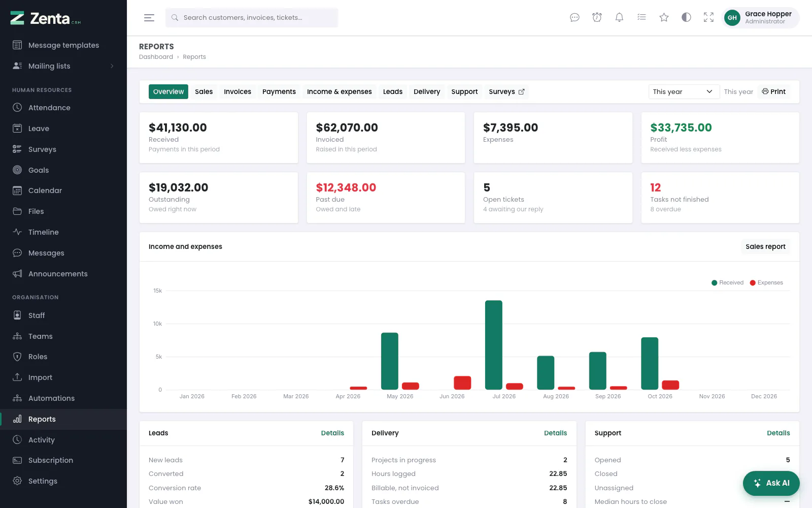Viewport: 812px width, 508px height.
Task: Open Roles in the sidebar
Action: [x=63, y=357]
